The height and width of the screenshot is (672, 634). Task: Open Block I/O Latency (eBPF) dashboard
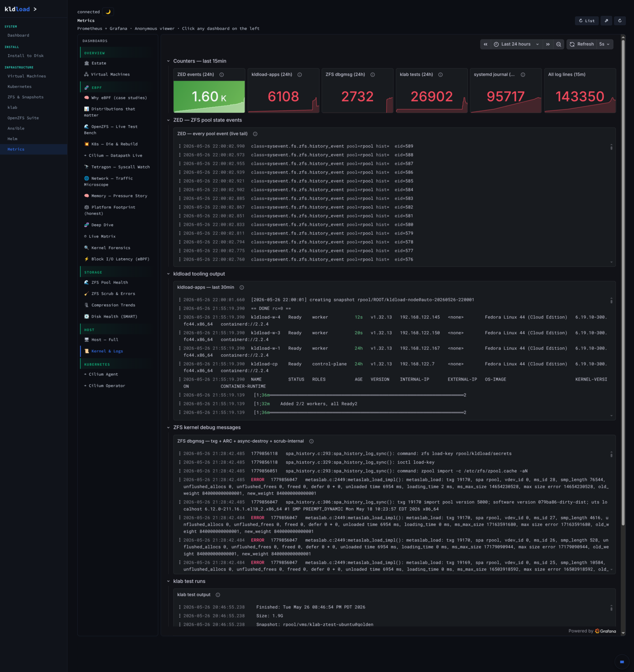coord(117,259)
